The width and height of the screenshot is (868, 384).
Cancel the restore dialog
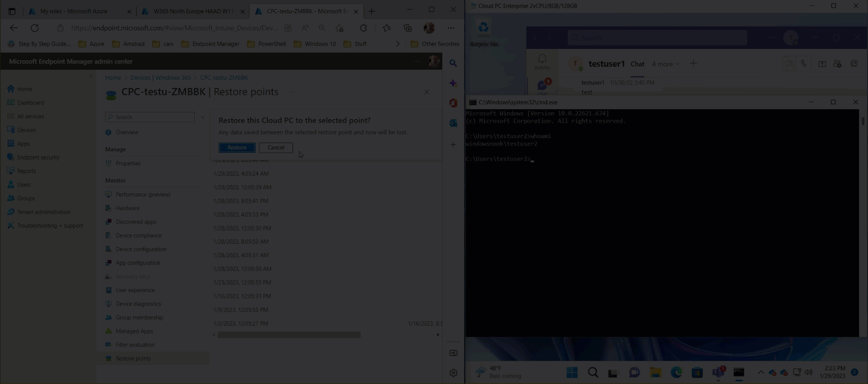275,148
